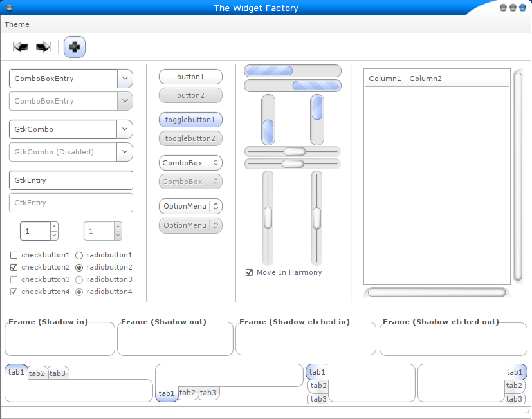This screenshot has width=532, height=419.
Task: Click the left vertical progress bar
Action: pyautogui.click(x=268, y=120)
